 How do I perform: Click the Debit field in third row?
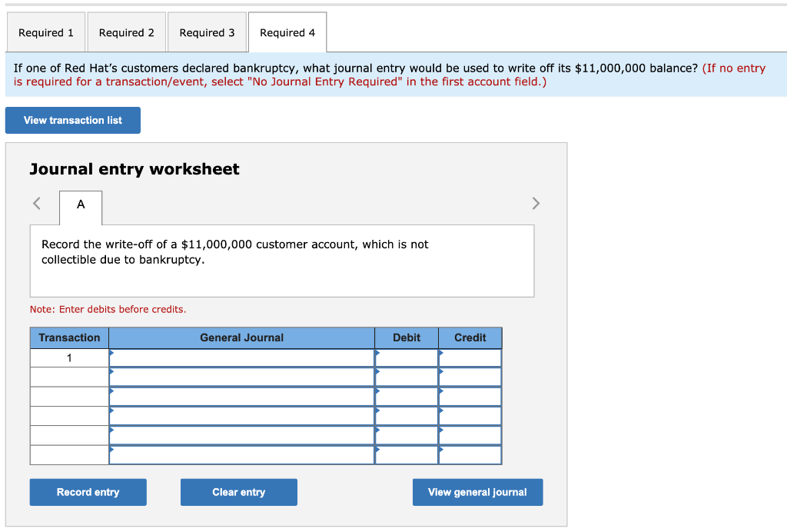[x=407, y=397]
